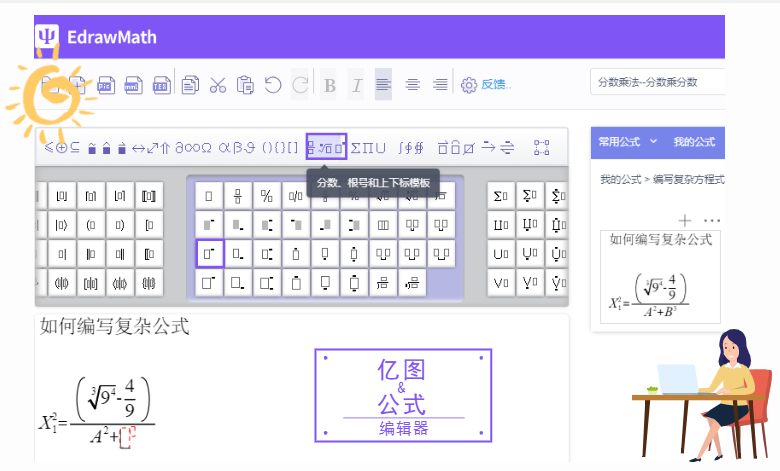Open overbar and box templates group
The image size is (780, 471).
[456, 148]
